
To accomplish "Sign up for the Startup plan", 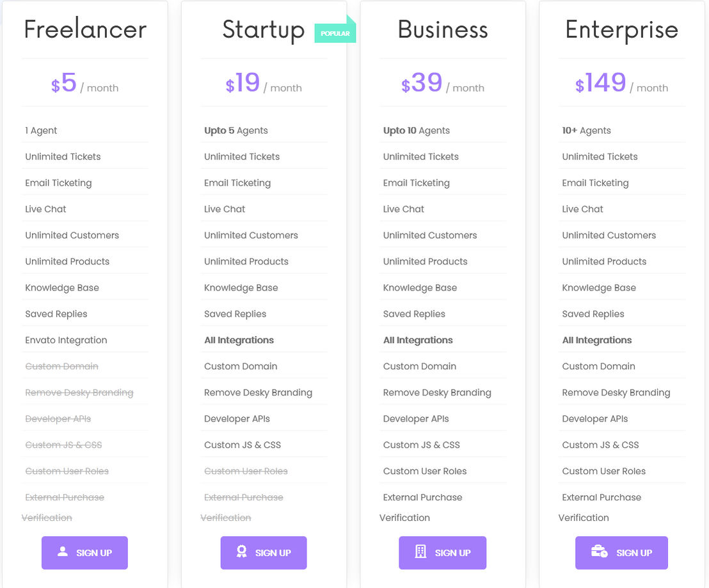I will tap(264, 553).
